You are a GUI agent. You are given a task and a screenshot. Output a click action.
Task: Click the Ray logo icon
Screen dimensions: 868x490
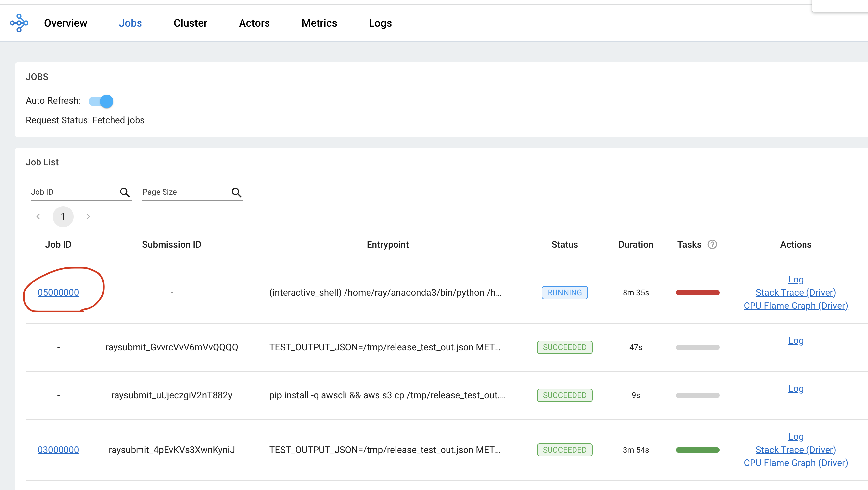point(19,23)
